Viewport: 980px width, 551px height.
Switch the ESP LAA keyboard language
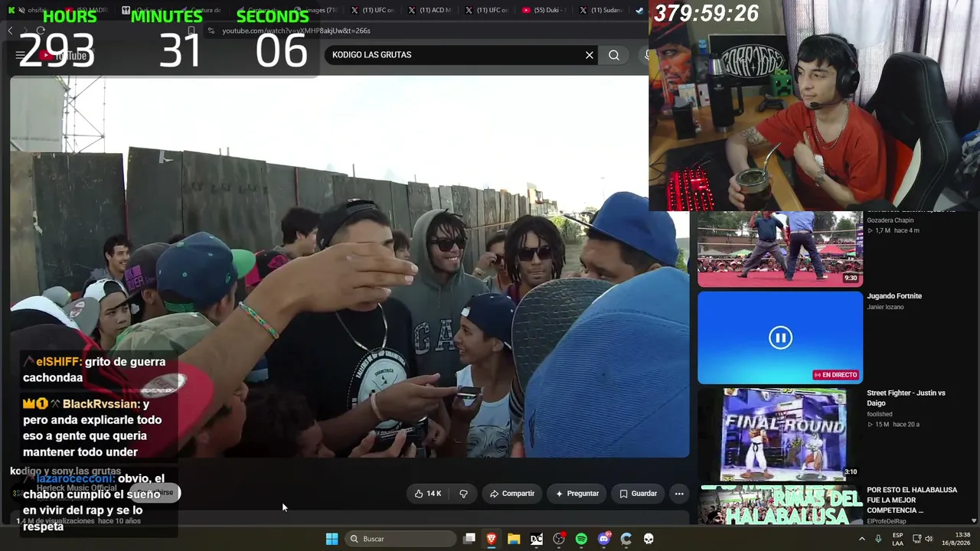[x=897, y=539]
